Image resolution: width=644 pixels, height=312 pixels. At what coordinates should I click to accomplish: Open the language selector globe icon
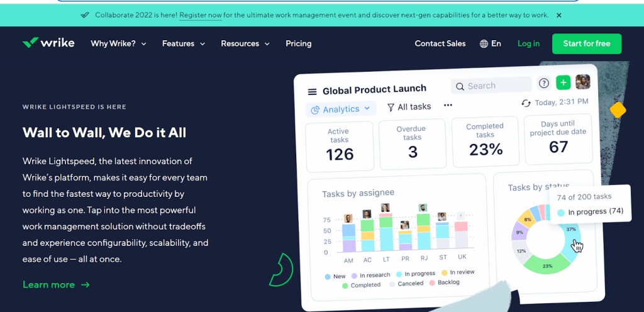point(484,43)
